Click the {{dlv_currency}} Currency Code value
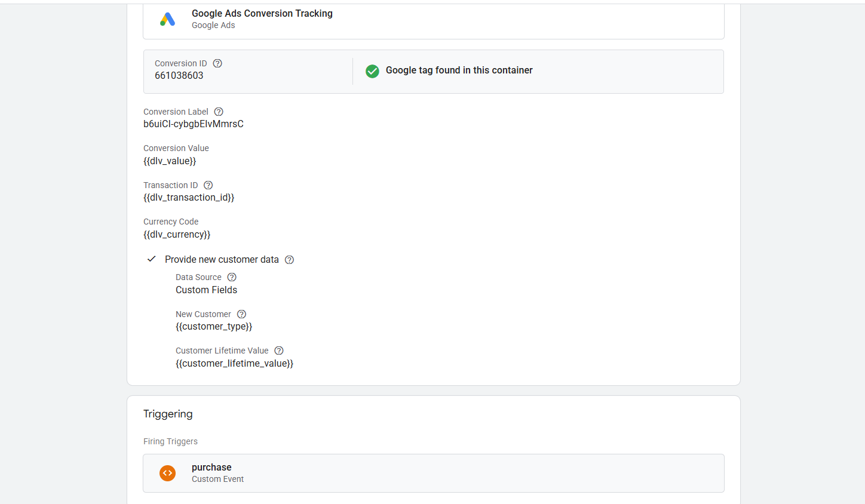The image size is (865, 504). [x=177, y=235]
